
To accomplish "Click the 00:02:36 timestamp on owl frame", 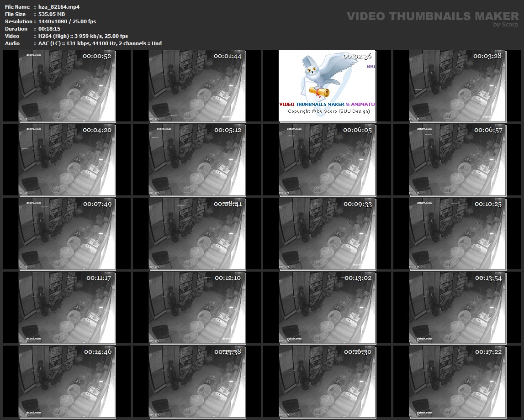I will pyautogui.click(x=358, y=56).
